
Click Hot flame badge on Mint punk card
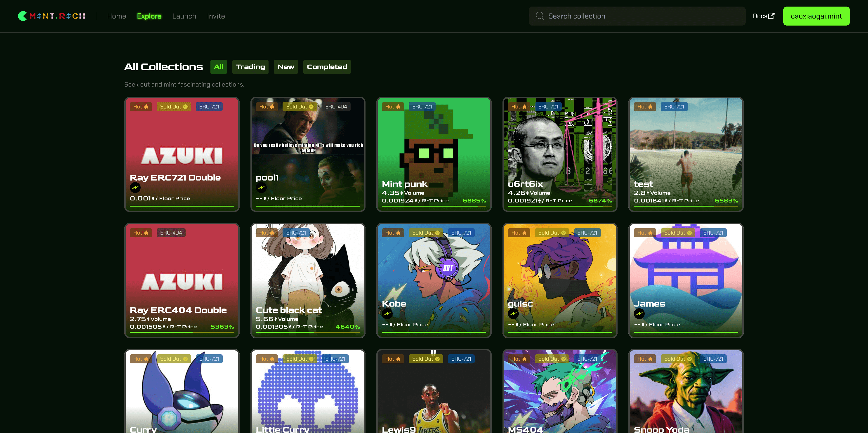393,106
